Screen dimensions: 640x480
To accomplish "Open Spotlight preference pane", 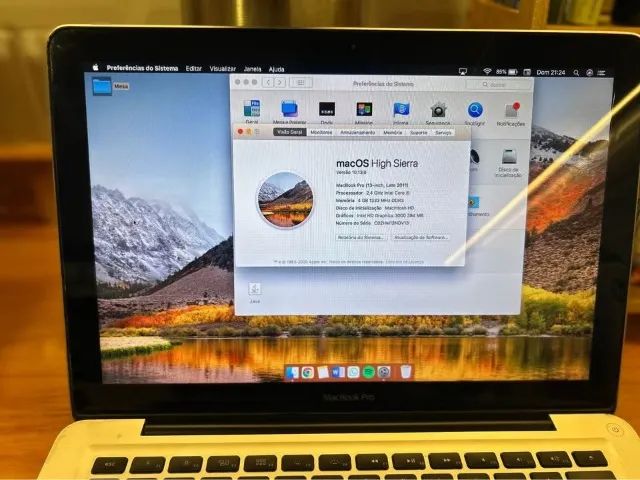I will click(x=475, y=113).
